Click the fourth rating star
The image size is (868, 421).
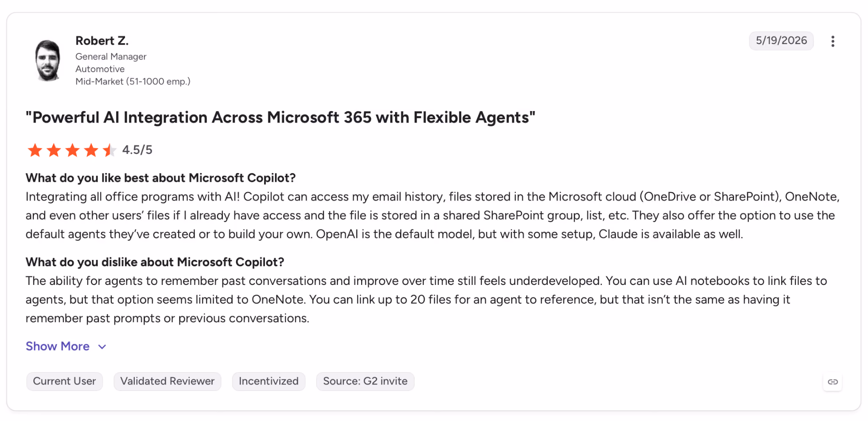coord(91,150)
